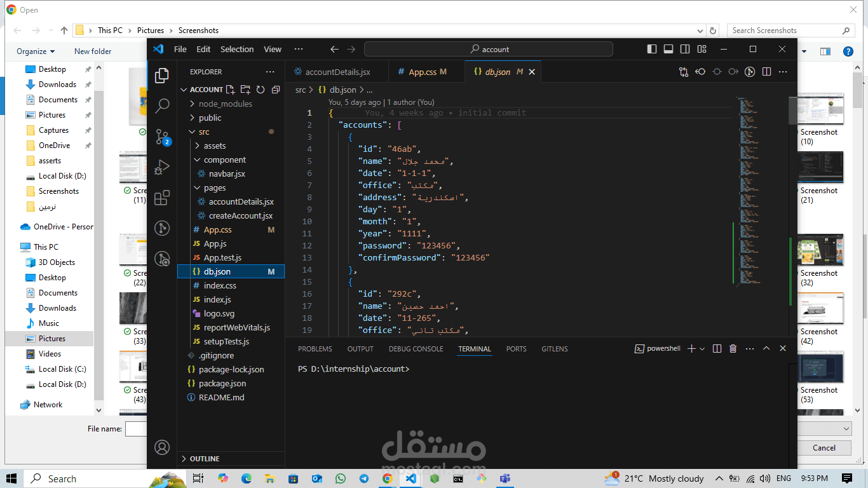Click the Cancel button in Open dialog
Viewport: 868px width, 488px height.
coord(824,447)
